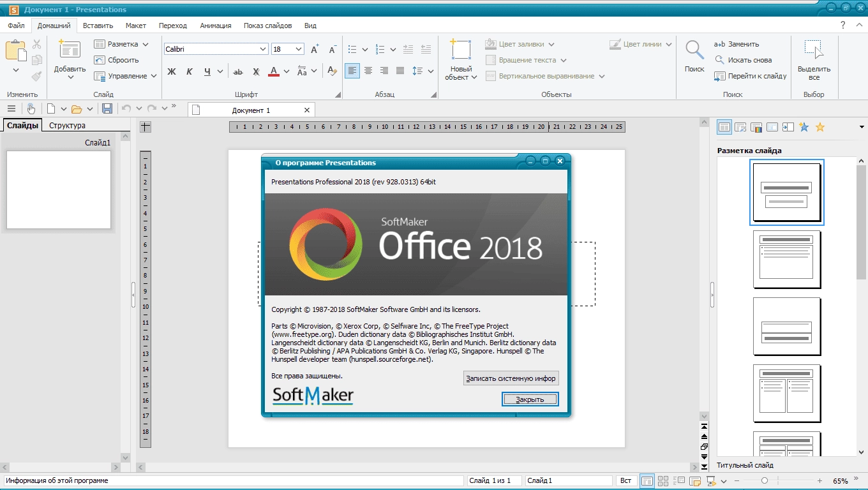Click Заменить replace command
The width and height of the screenshot is (868, 490).
[737, 44]
